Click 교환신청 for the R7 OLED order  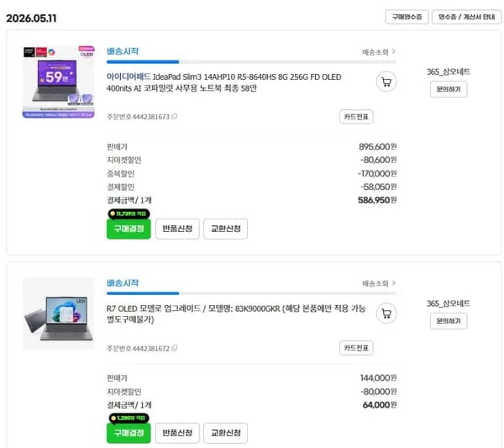226,433
